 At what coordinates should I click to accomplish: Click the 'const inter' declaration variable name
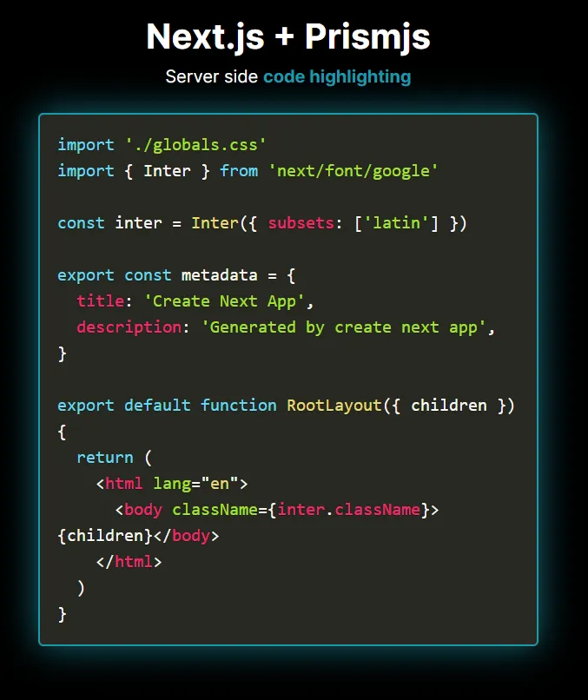(138, 223)
